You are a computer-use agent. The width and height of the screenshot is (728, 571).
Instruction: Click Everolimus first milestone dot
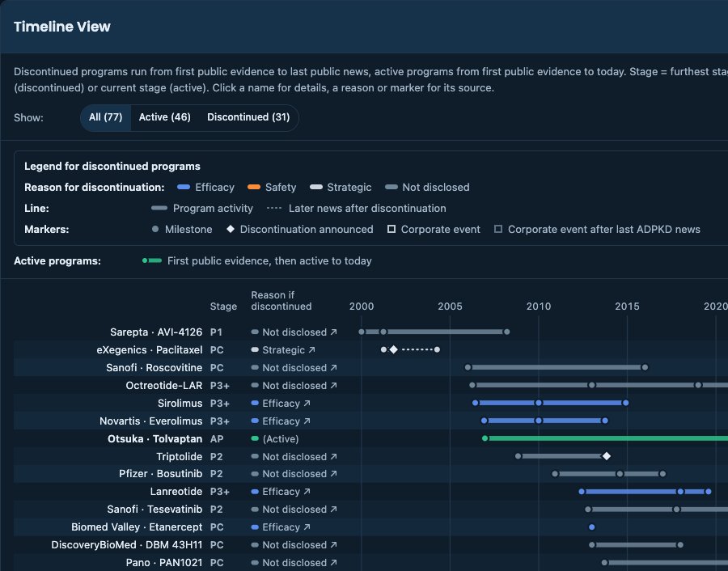[485, 421]
